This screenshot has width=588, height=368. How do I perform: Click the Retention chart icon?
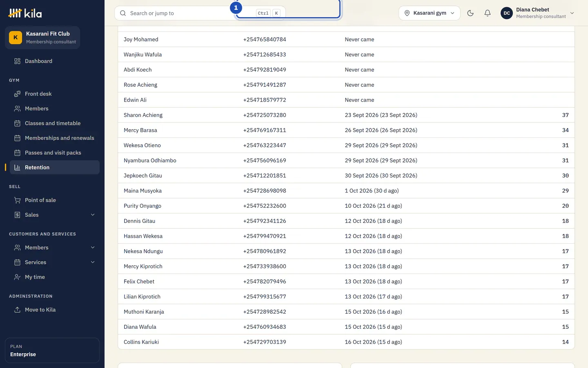pyautogui.click(x=17, y=168)
